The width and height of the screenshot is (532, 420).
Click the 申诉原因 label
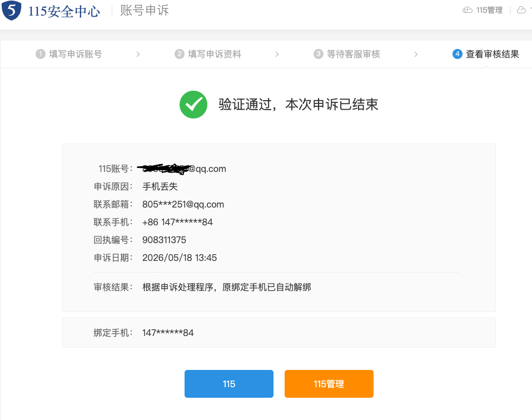113,187
